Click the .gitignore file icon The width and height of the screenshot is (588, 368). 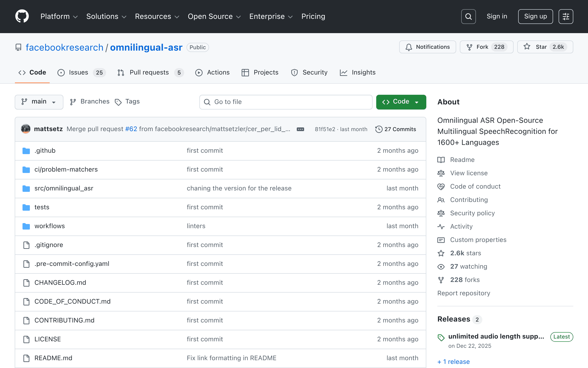click(x=26, y=245)
